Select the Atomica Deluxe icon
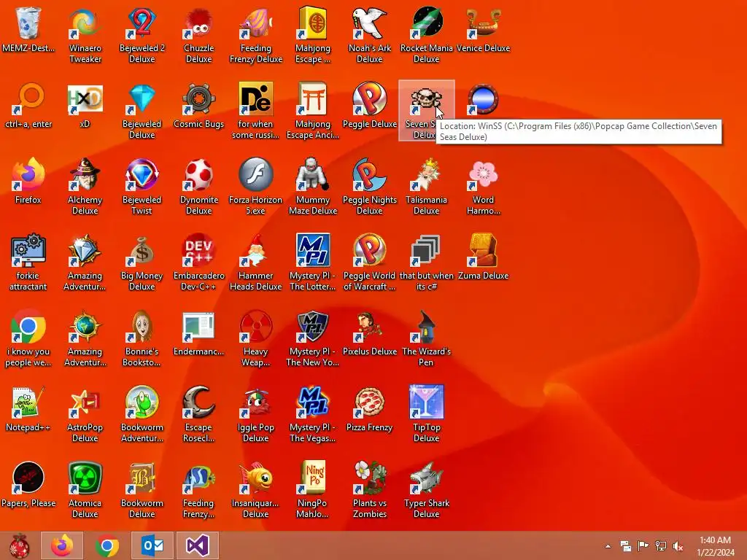747x560 pixels. coord(85,478)
